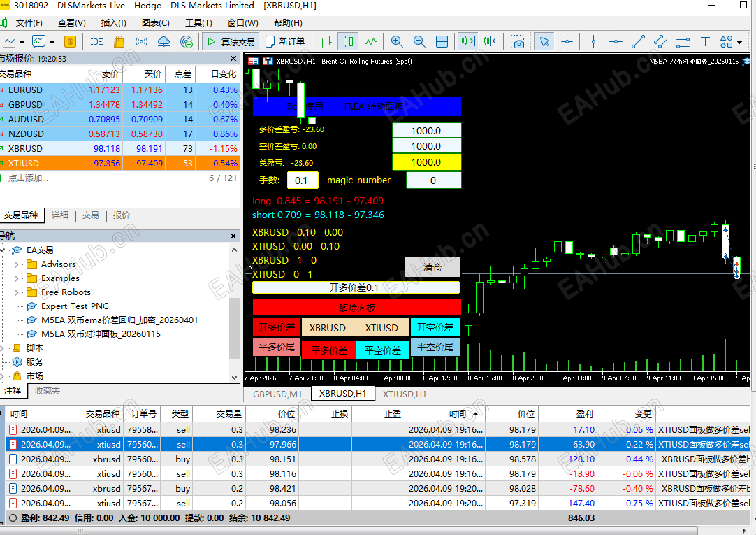
Task: Switch to 收藏夹 tab in Navigator
Action: point(48,391)
